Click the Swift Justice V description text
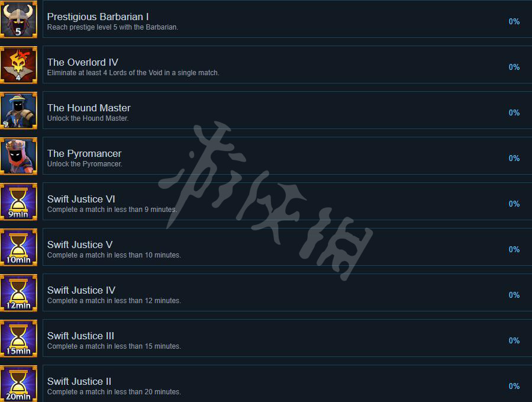The height and width of the screenshot is (402, 532). point(114,255)
